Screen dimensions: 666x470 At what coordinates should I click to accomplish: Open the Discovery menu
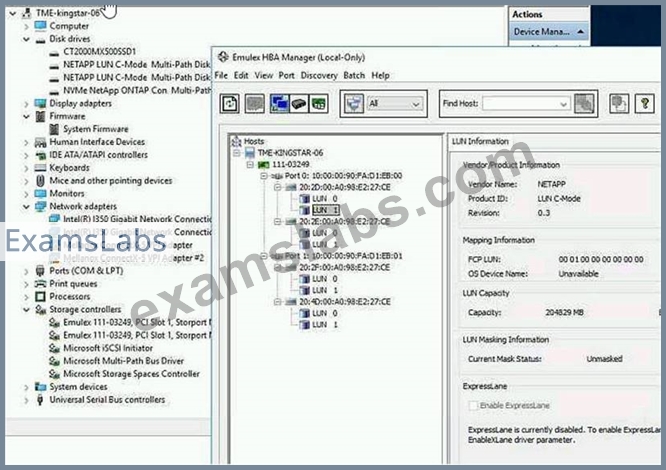(319, 76)
